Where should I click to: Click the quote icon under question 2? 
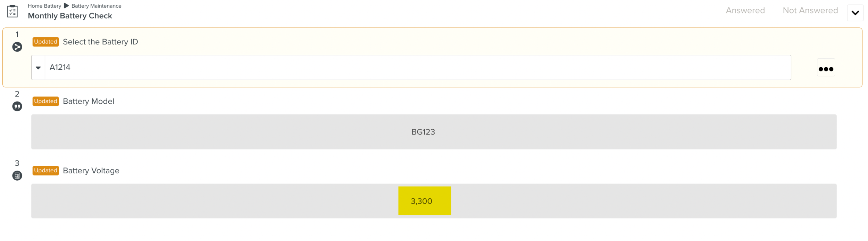[x=17, y=106]
